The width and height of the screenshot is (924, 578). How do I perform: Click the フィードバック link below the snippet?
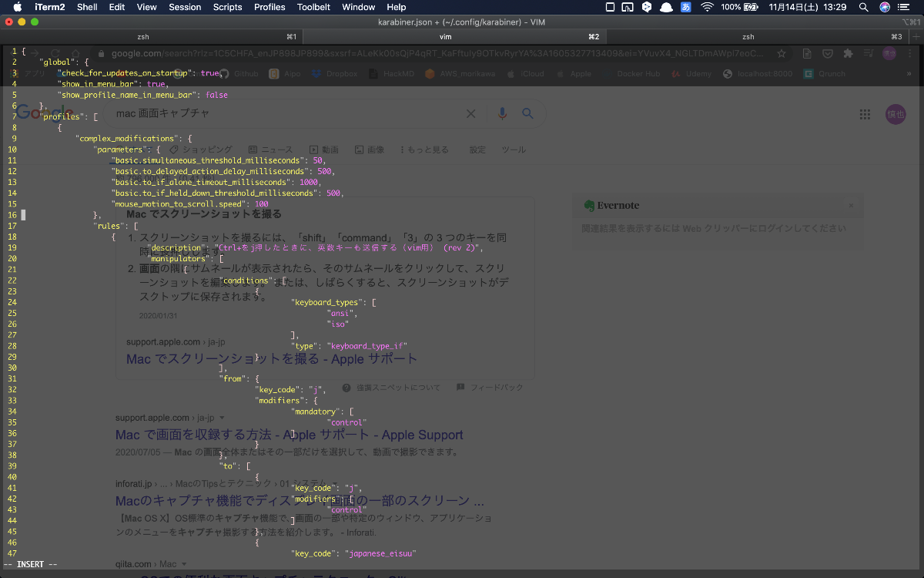[489, 388]
